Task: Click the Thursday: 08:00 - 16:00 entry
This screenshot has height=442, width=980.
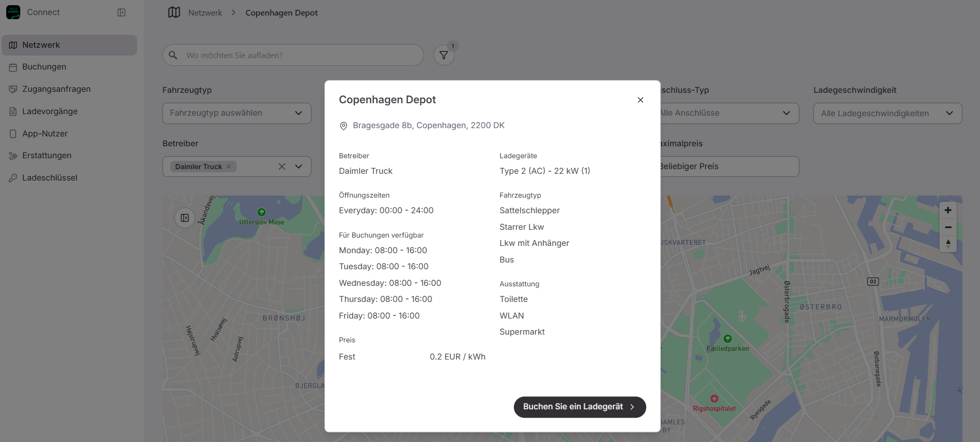Action: (x=386, y=299)
